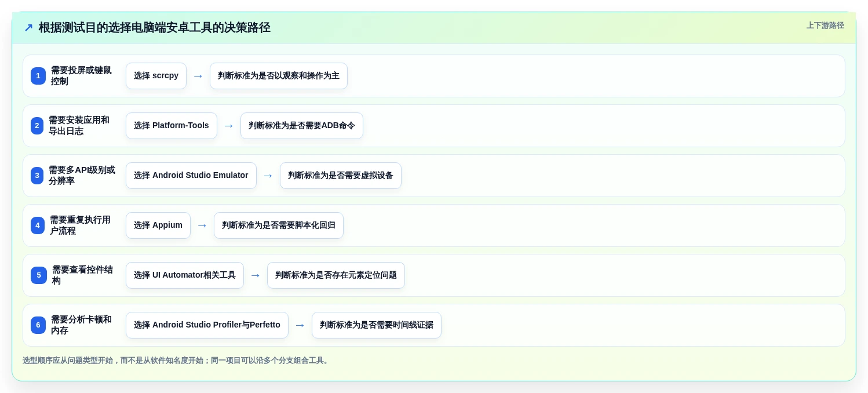Click 选择 Android Studio Profiler与Perfetto box
Viewport: 868px width, 393px height.
pyautogui.click(x=207, y=325)
